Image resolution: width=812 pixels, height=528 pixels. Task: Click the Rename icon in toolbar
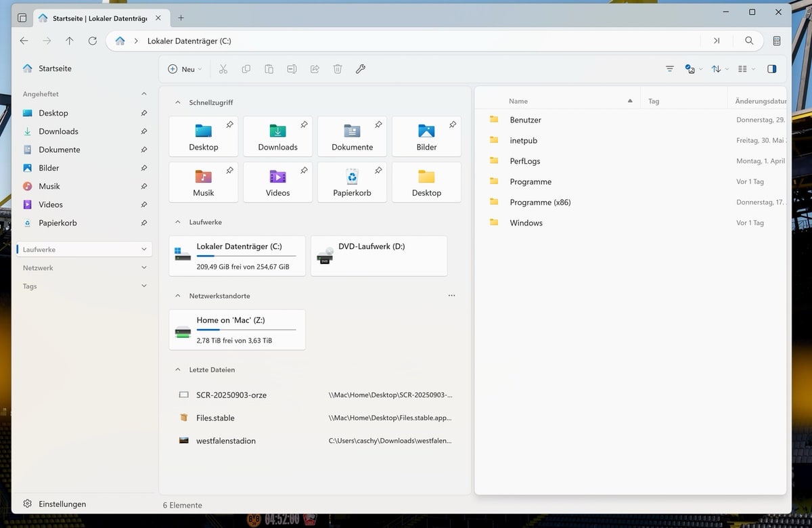pos(292,69)
